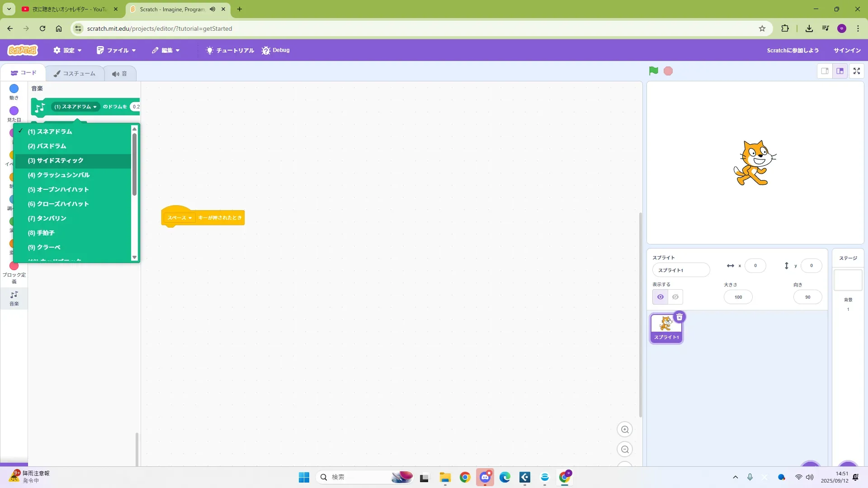
Task: Click the サインイン sign-in link
Action: click(847, 50)
